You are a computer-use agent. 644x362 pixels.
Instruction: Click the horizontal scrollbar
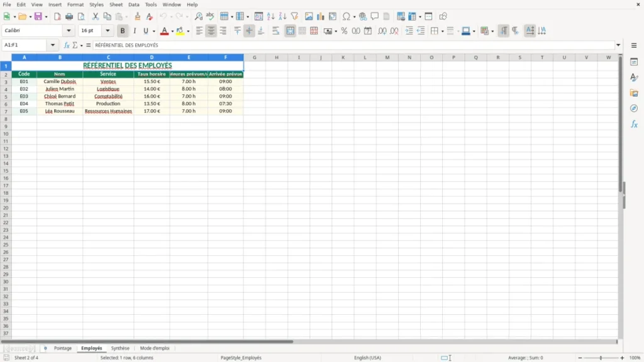click(x=147, y=341)
